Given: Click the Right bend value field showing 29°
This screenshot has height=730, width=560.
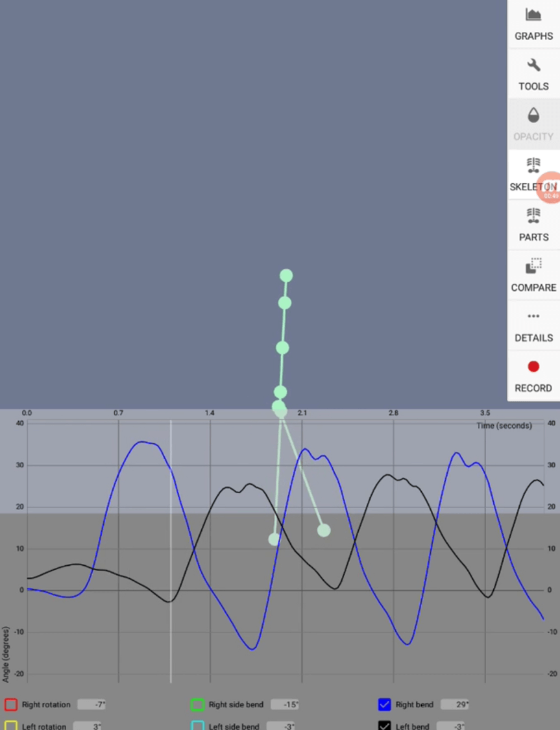Looking at the screenshot, I should [454, 705].
